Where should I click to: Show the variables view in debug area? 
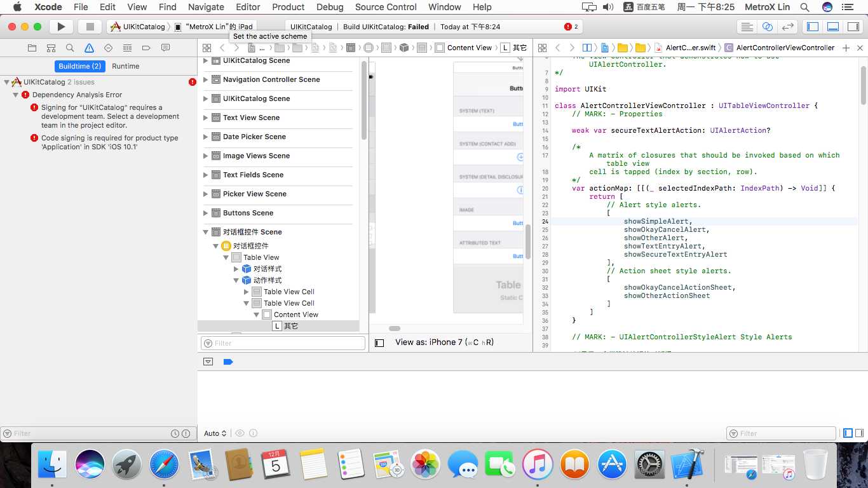coord(848,433)
